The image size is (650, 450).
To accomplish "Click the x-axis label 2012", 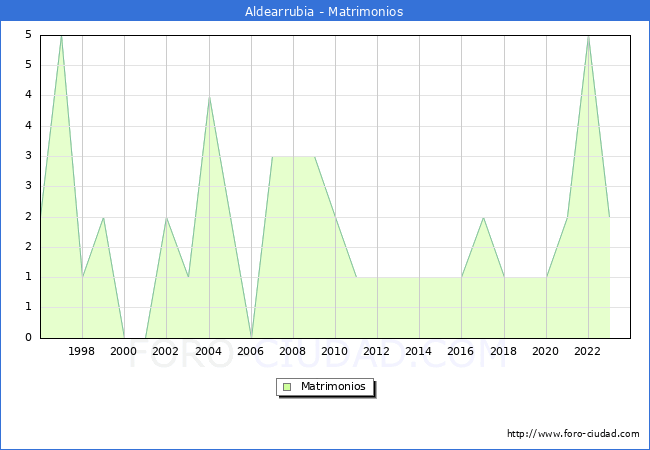I will tap(376, 351).
